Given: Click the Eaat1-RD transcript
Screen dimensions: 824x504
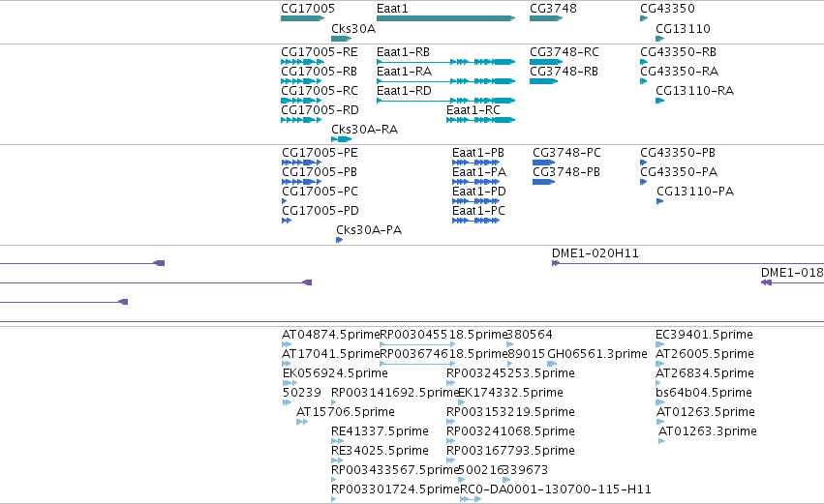Looking at the screenshot, I should 445,101.
